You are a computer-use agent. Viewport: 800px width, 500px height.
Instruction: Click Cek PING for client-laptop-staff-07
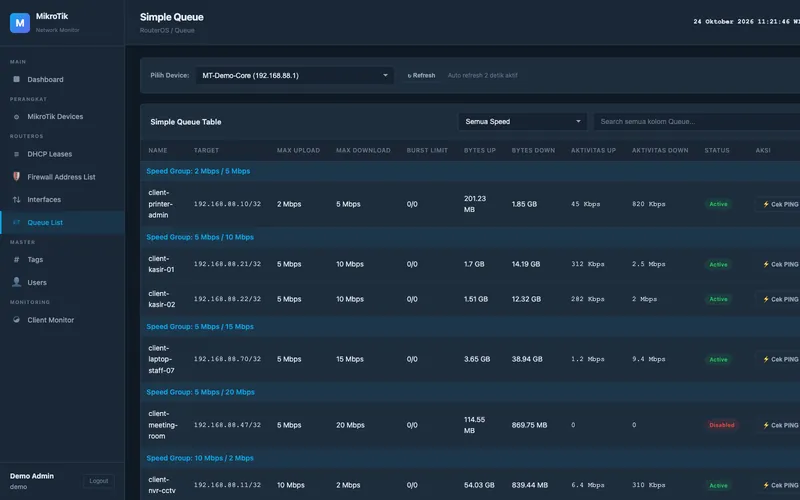780,359
